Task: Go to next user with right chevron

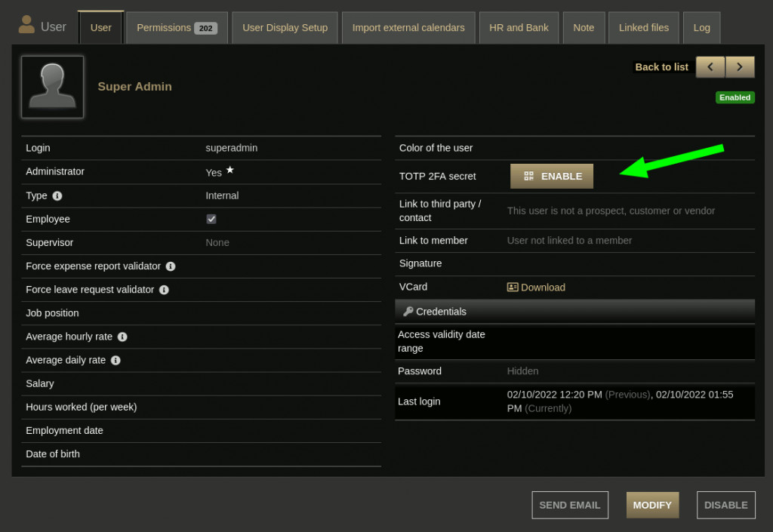Action: 740,67
